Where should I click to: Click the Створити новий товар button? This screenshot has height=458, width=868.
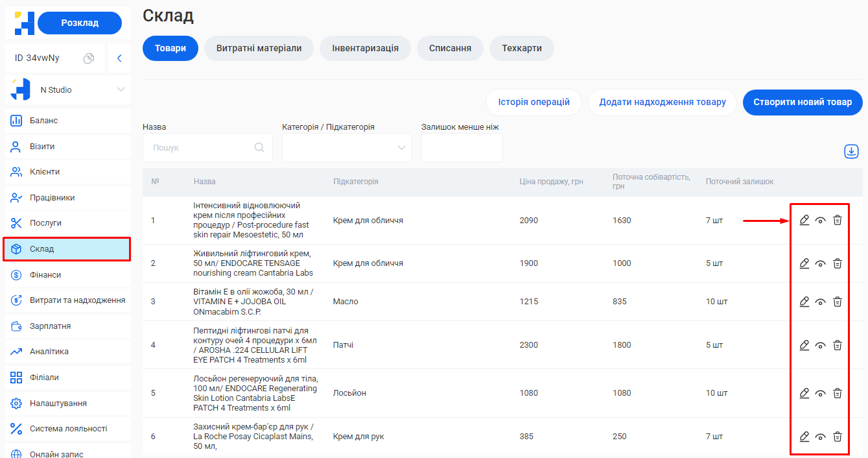pyautogui.click(x=803, y=102)
